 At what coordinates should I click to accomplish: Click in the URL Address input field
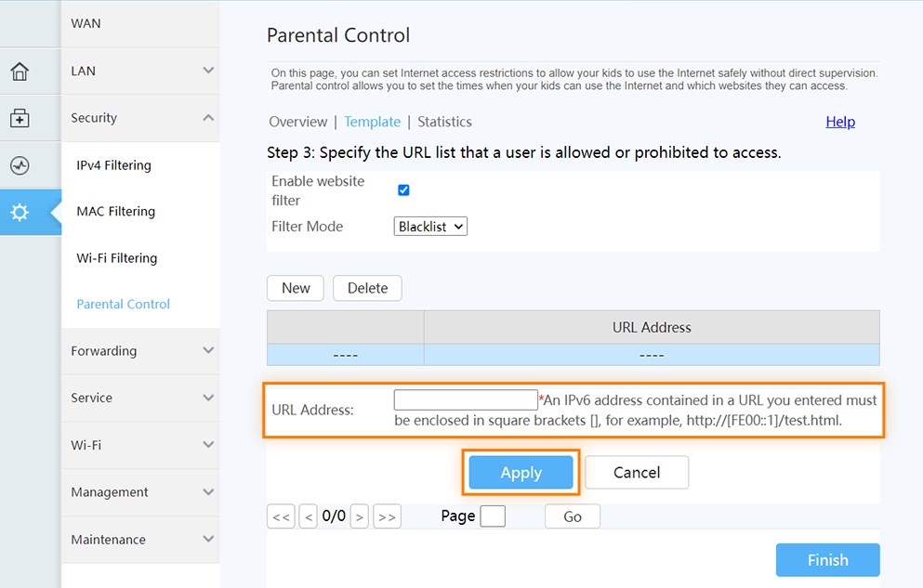[x=466, y=399]
